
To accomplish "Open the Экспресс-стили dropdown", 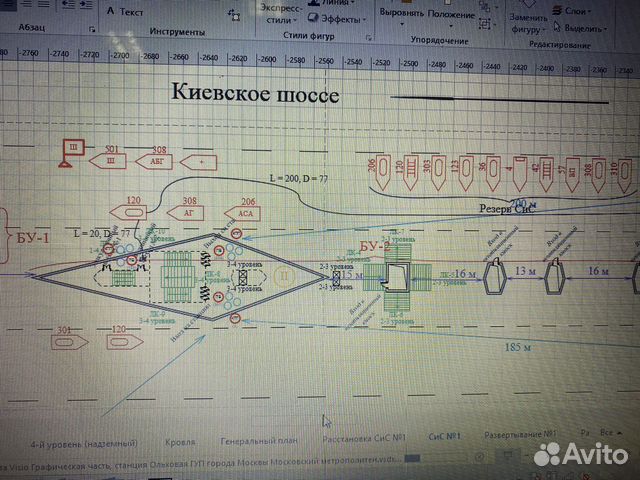I will 281,14.
